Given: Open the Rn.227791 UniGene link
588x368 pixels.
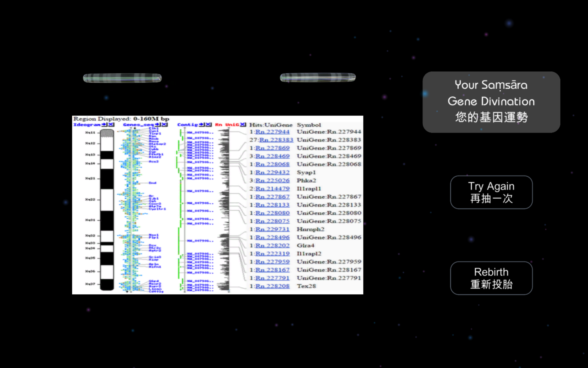Looking at the screenshot, I should click(272, 278).
